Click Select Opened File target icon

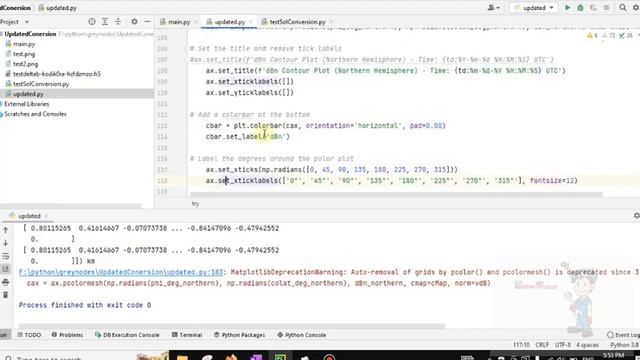pos(92,22)
